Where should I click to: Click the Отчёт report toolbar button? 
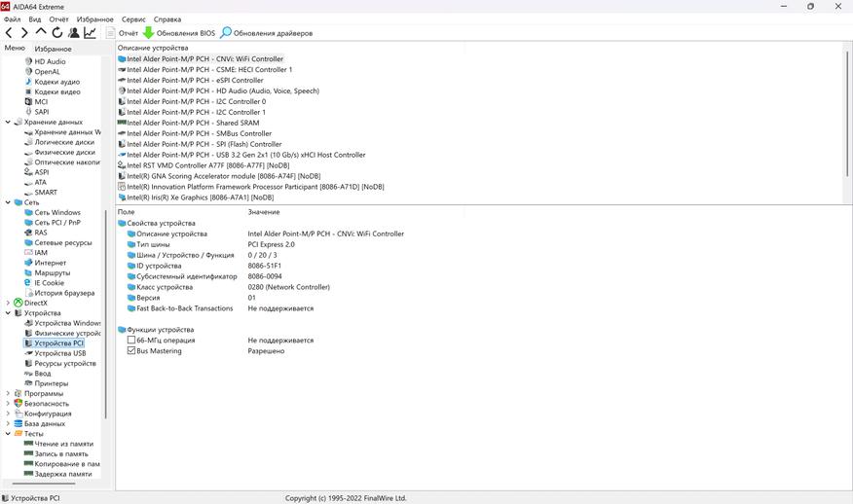tap(123, 33)
